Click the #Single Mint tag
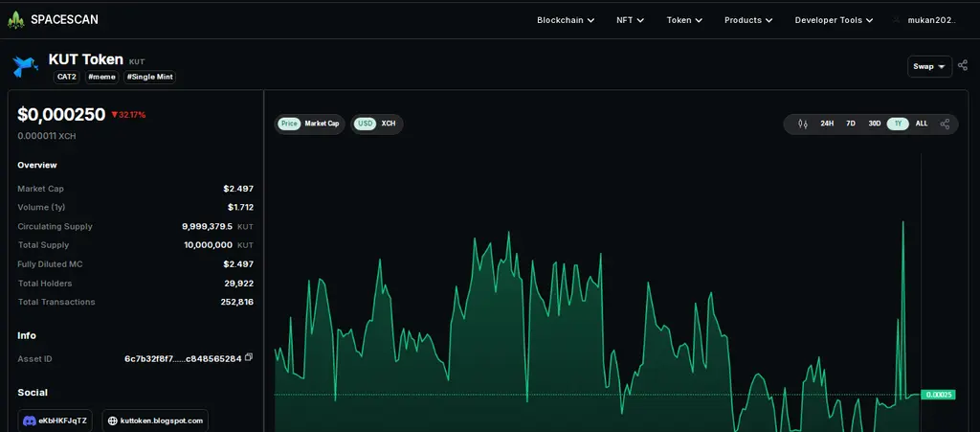This screenshot has height=432, width=980. (x=150, y=77)
